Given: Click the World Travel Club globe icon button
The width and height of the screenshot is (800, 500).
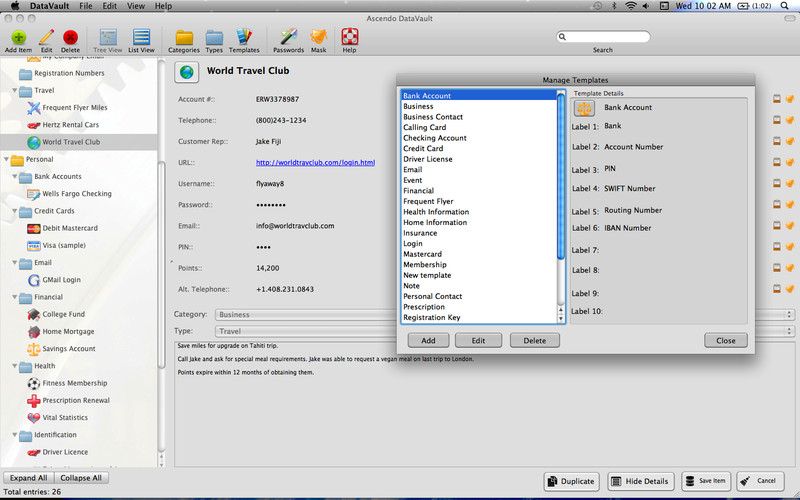Looking at the screenshot, I should point(186,72).
